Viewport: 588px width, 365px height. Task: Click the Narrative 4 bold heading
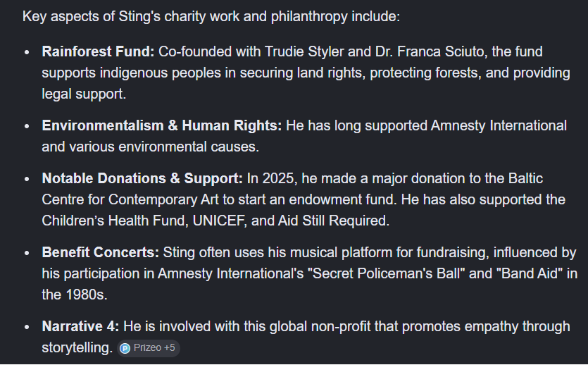[x=80, y=326]
